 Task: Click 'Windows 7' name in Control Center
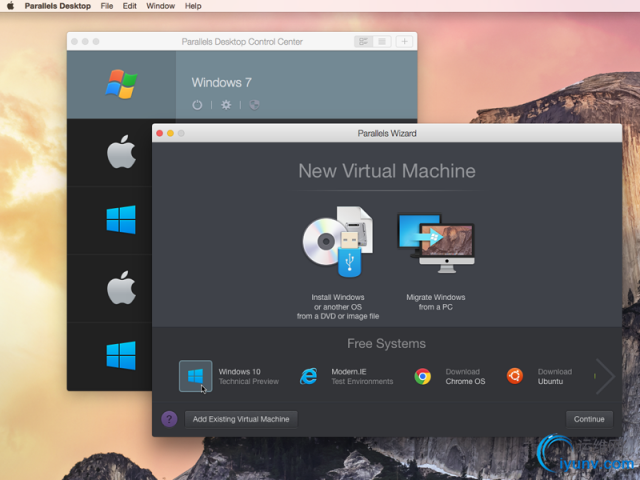click(x=221, y=82)
